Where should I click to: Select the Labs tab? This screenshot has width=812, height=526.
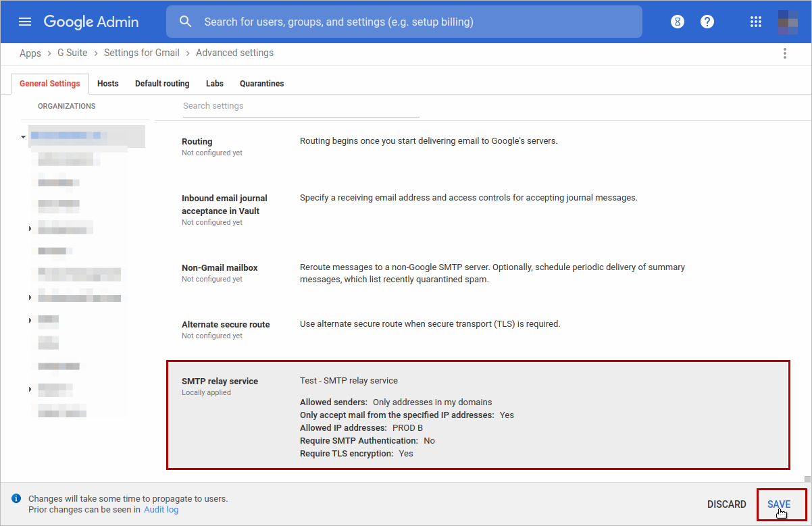(x=215, y=84)
